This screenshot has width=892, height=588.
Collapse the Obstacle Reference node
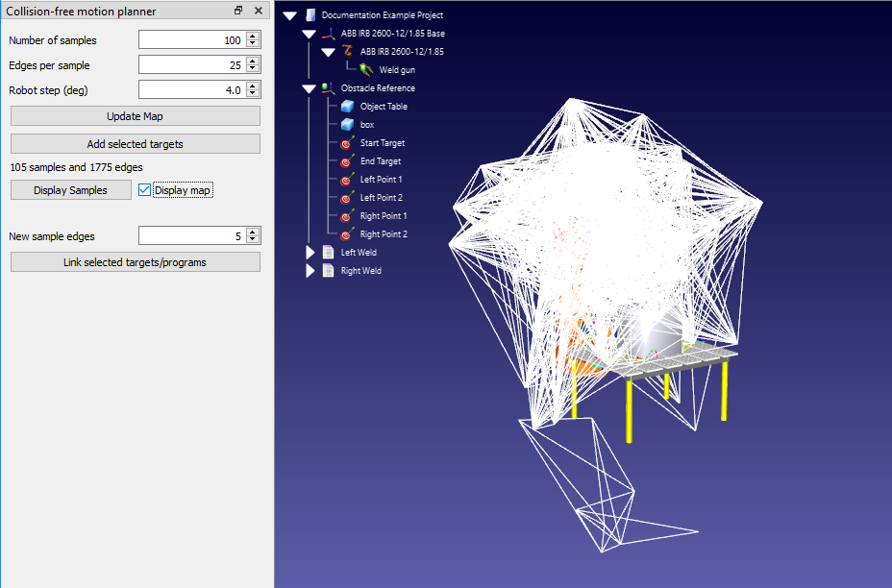point(309,88)
